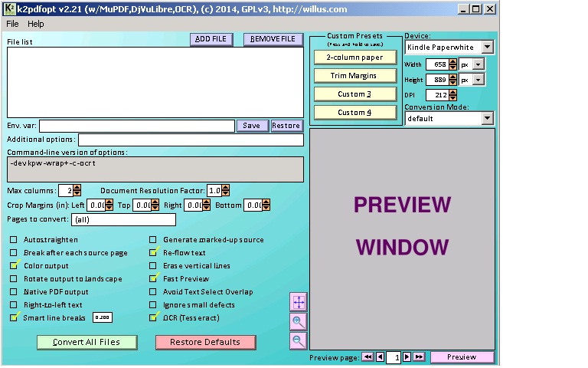Uncheck OCR (Tesseract) option

click(152, 317)
